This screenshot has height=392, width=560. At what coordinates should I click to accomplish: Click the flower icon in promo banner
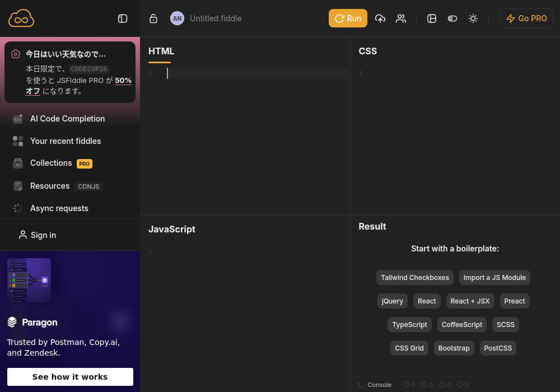pos(15,54)
